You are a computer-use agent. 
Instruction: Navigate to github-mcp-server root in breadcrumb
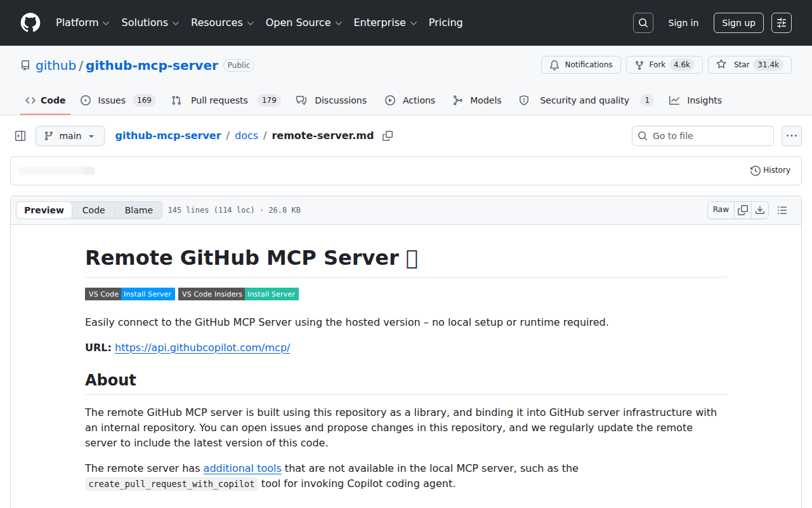tap(168, 136)
